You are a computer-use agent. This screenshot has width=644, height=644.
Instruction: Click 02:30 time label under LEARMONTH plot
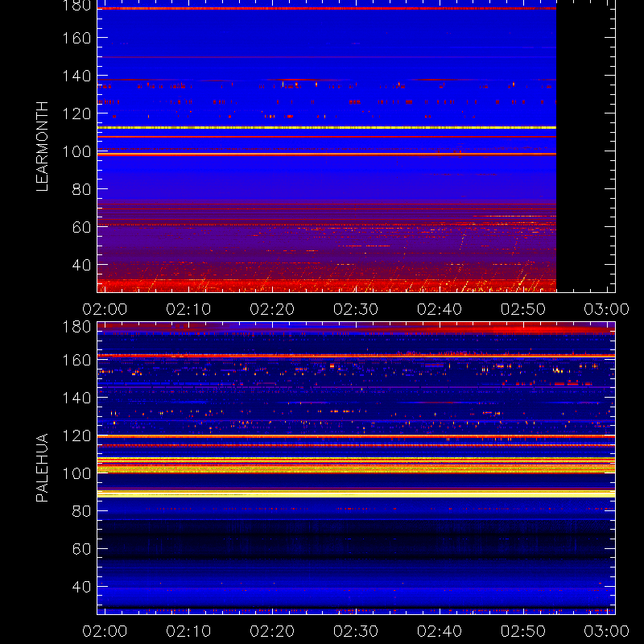(356, 309)
